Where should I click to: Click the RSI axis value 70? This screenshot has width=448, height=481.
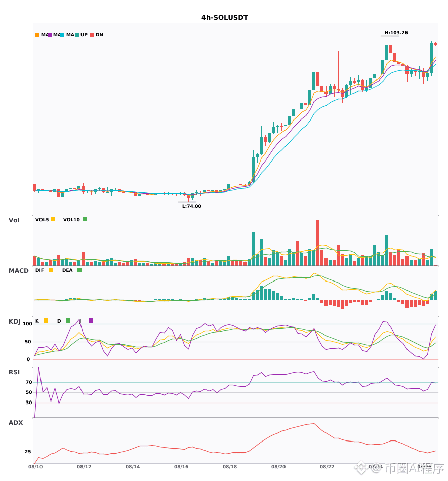click(29, 382)
